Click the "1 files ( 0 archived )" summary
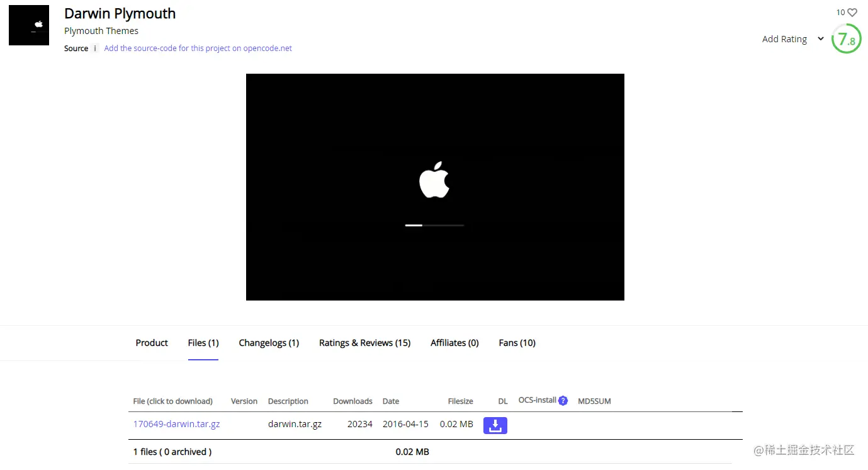868x470 pixels. [x=172, y=452]
